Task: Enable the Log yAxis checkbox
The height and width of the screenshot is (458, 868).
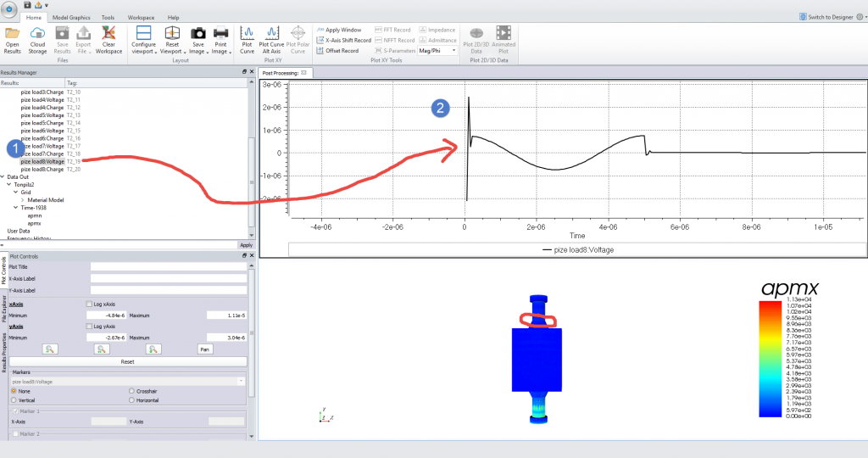Action: tap(89, 327)
